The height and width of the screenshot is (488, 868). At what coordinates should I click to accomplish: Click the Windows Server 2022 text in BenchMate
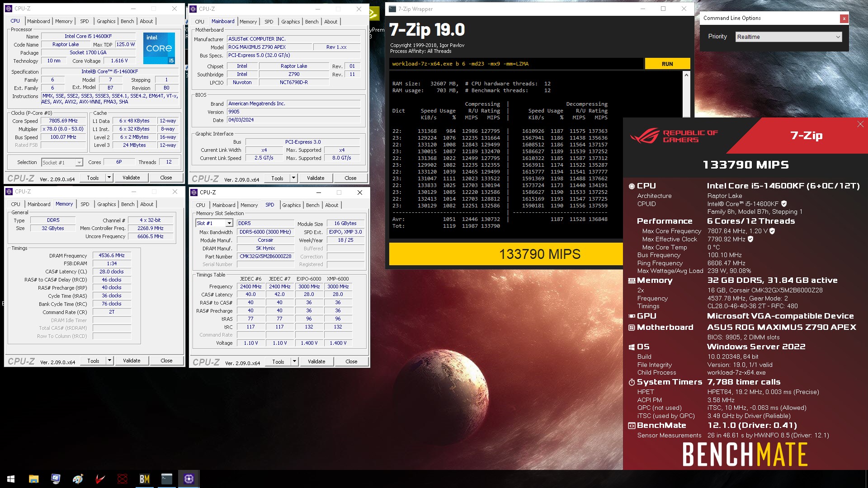point(756,347)
